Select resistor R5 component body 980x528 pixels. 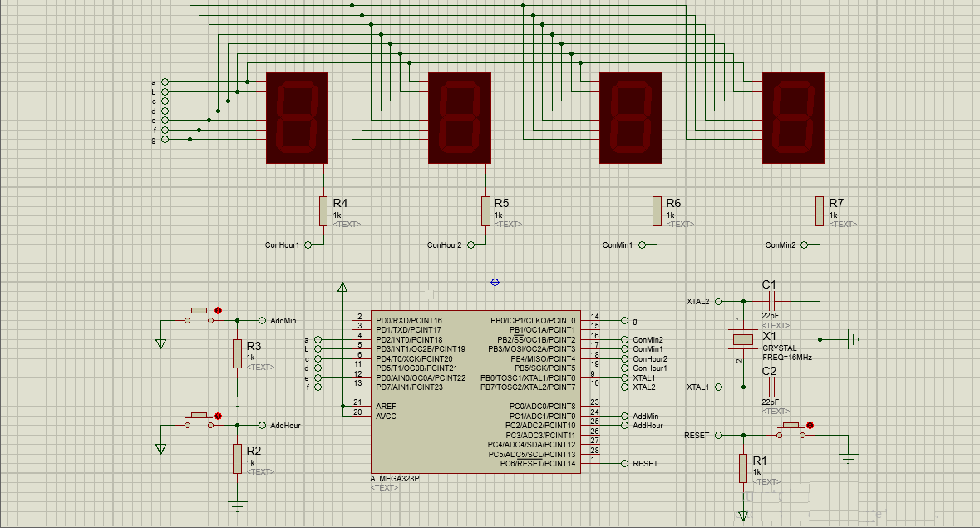point(485,211)
